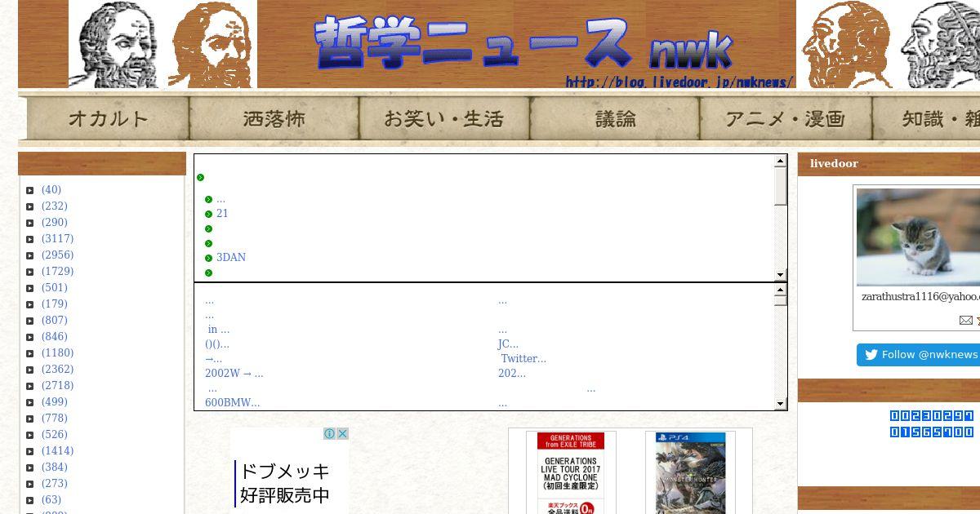Click the green bullet beside the '21' item
This screenshot has height=514, width=980.
click(209, 215)
